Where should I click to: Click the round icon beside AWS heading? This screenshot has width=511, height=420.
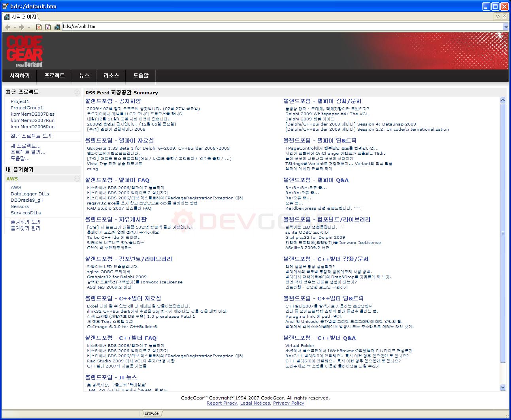tap(77, 179)
